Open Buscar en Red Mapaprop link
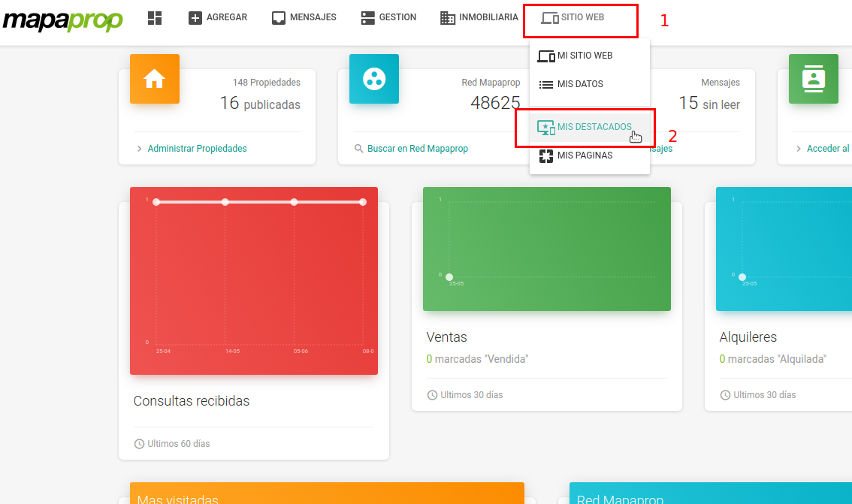This screenshot has width=852, height=504. (417, 149)
